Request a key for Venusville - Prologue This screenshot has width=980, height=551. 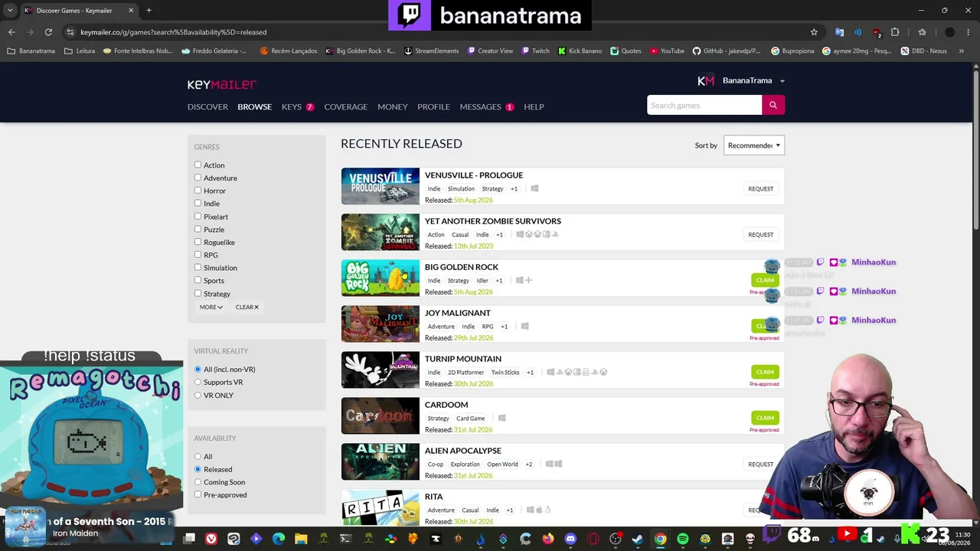(x=761, y=188)
